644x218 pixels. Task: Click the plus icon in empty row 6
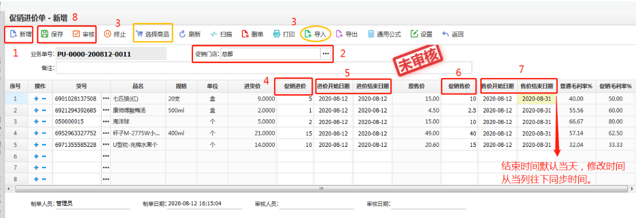tap(36, 156)
